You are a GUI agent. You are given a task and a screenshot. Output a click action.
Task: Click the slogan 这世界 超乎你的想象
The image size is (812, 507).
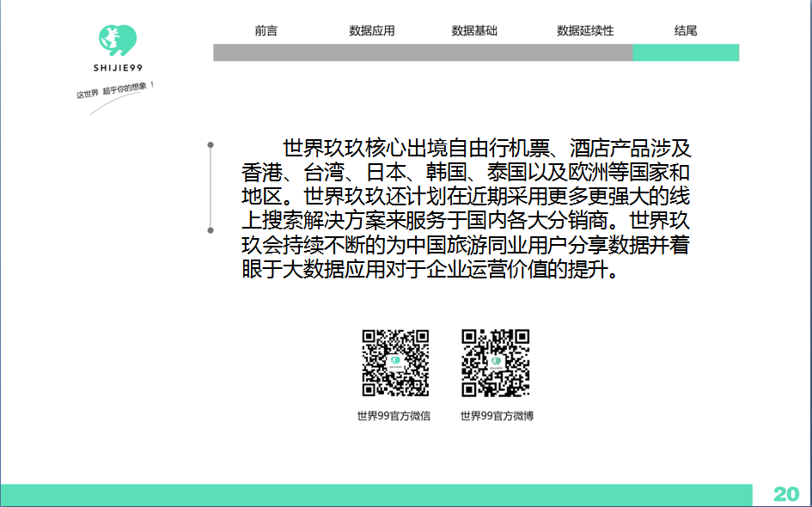pos(115,89)
